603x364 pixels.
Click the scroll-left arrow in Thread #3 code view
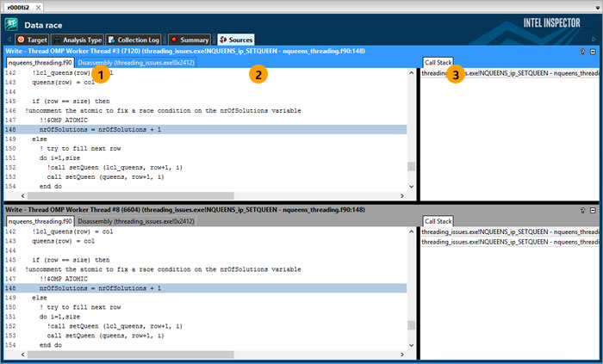click(x=23, y=196)
